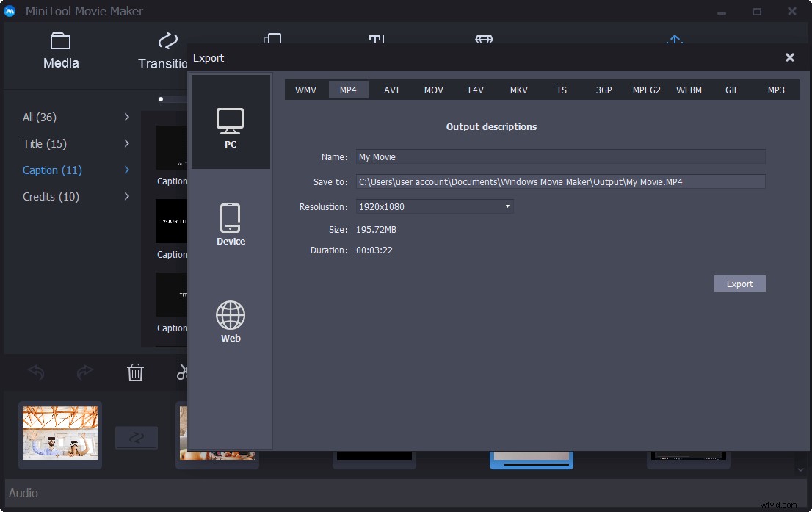812x512 pixels.
Task: Click the trash delete icon
Action: click(x=135, y=372)
